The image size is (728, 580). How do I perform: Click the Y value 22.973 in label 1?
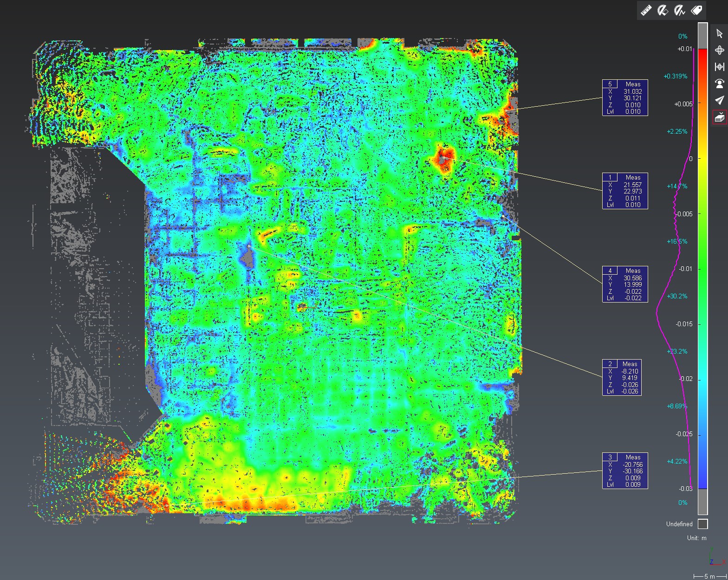coord(633,191)
